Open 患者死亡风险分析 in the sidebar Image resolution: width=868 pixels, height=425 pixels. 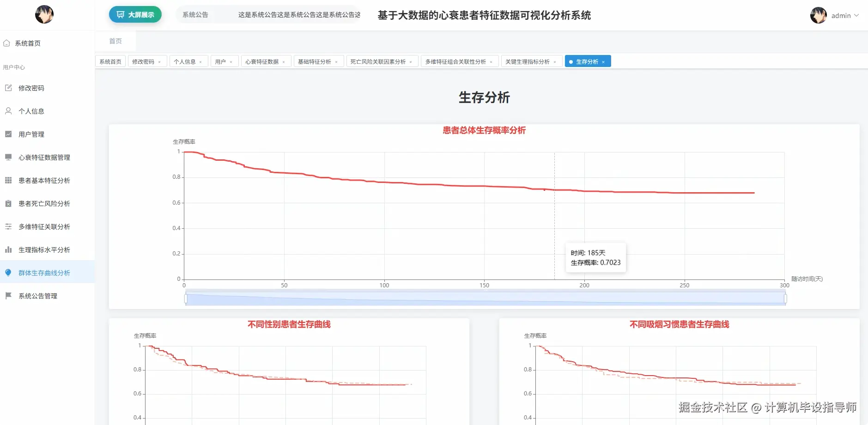(x=47, y=203)
